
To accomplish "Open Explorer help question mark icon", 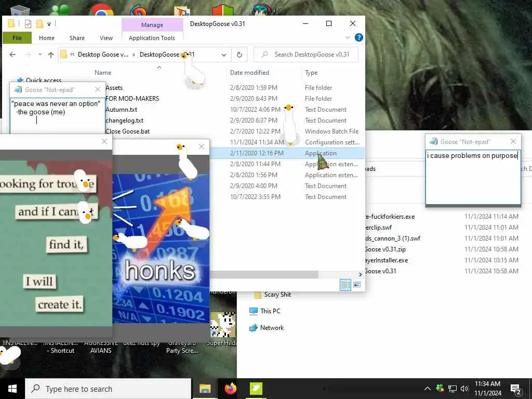I will point(358,37).
